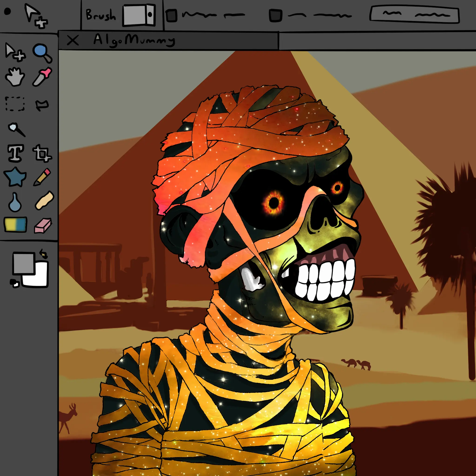Select the Gradient tool

[x=15, y=225]
